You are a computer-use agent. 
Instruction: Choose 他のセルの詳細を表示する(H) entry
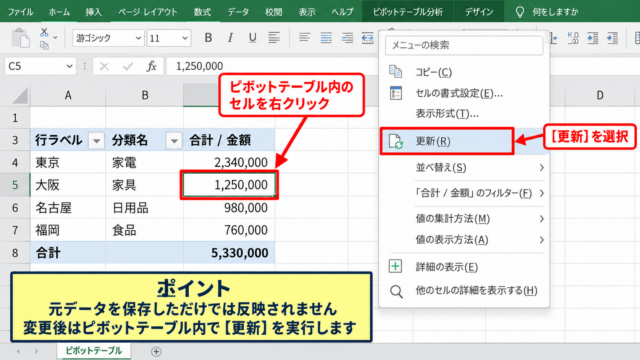coord(476,291)
